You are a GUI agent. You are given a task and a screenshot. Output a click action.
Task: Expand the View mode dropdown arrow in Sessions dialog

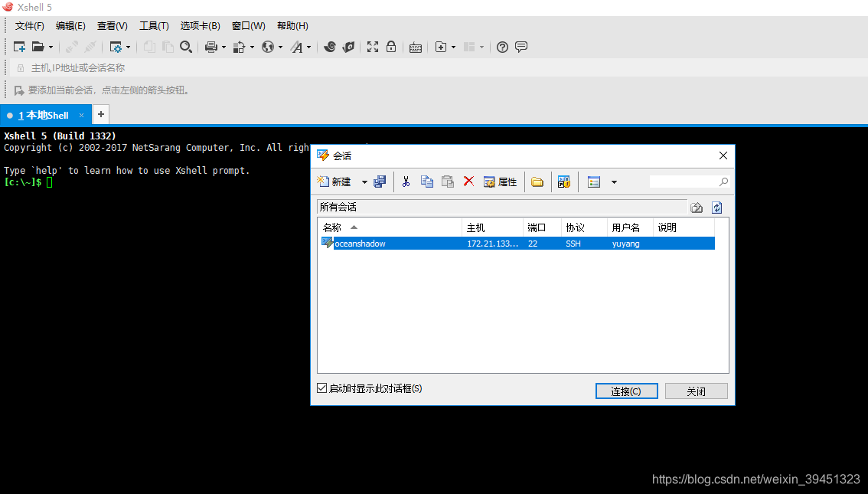coord(614,182)
